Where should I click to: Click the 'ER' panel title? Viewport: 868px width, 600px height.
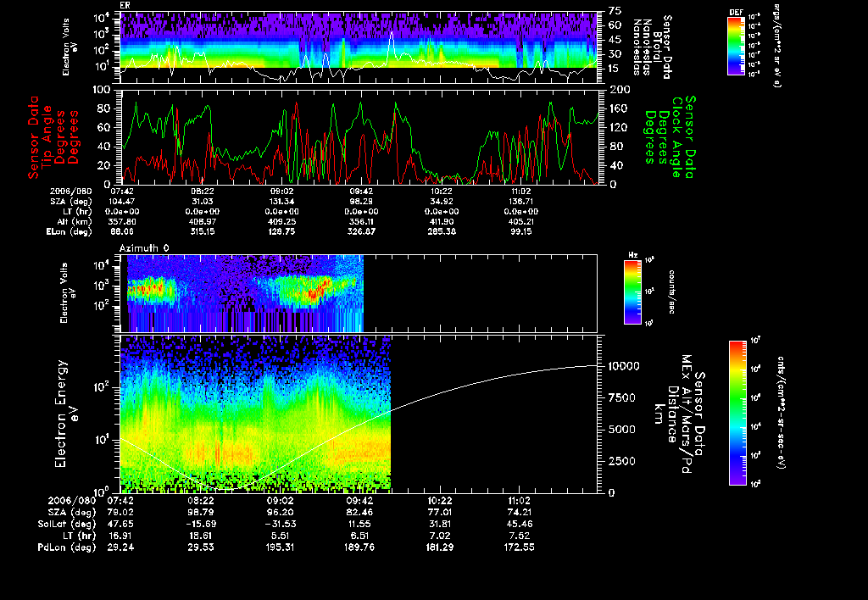(x=125, y=5)
